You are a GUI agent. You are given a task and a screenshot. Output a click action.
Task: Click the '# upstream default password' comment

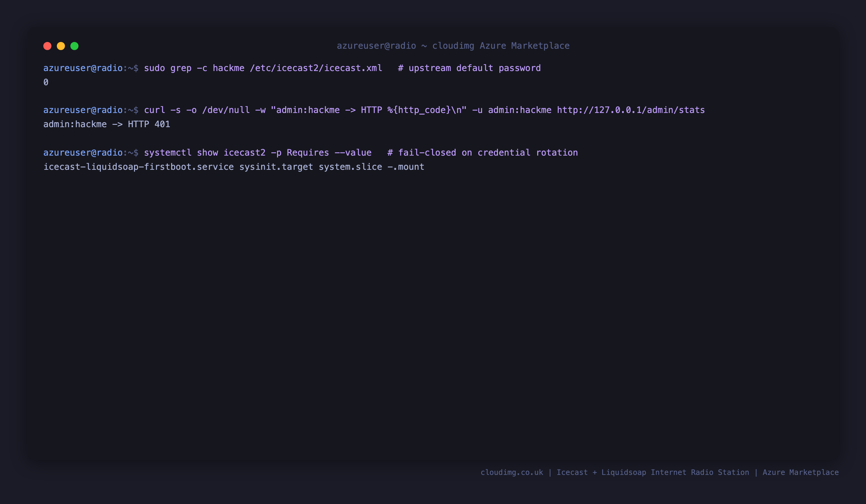[469, 68]
